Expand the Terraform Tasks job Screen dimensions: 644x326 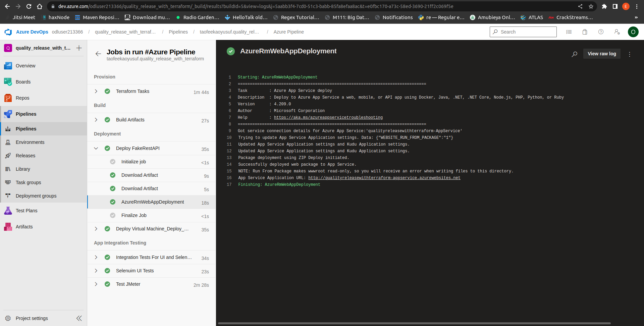(96, 91)
